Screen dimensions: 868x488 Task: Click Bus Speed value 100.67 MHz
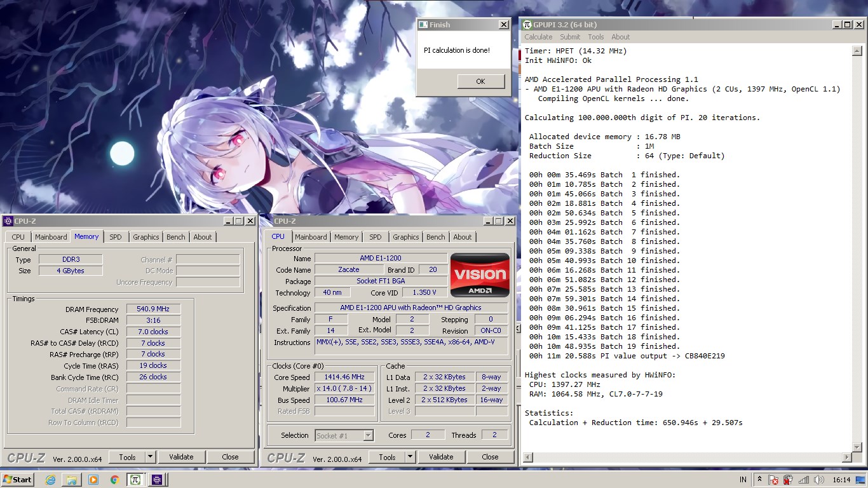344,400
